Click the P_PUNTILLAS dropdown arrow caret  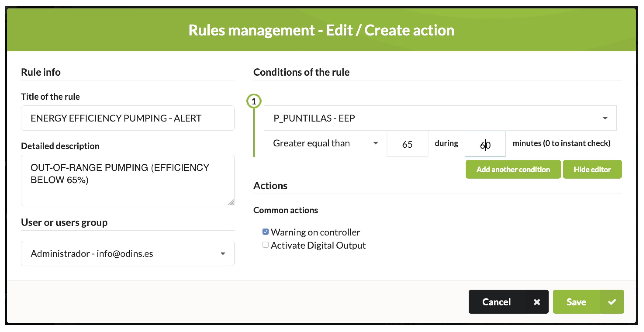(605, 118)
